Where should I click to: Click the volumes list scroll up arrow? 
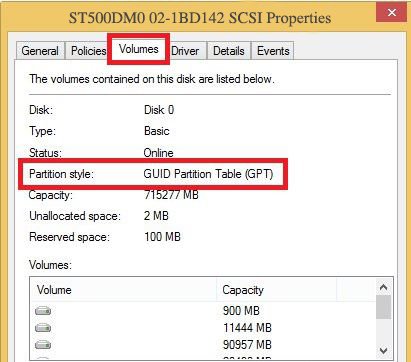pyautogui.click(x=383, y=287)
